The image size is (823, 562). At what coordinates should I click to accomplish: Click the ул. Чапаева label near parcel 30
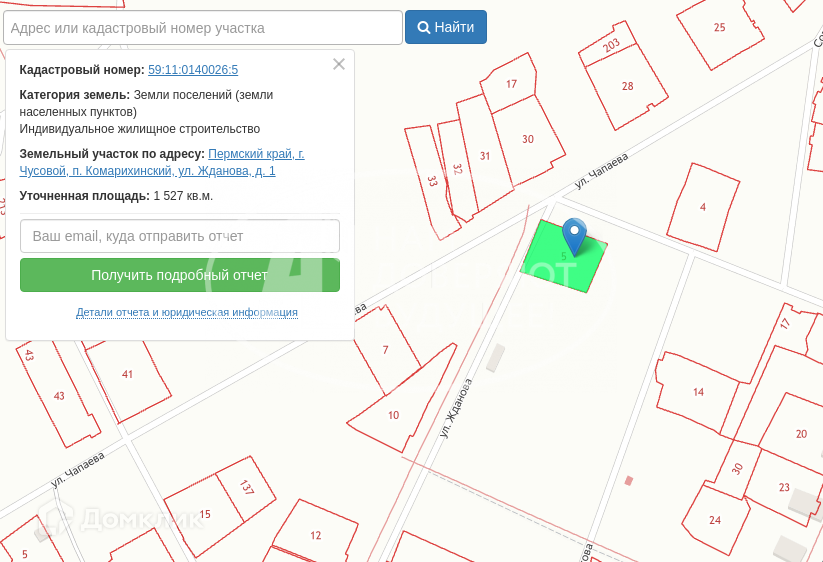click(x=602, y=171)
